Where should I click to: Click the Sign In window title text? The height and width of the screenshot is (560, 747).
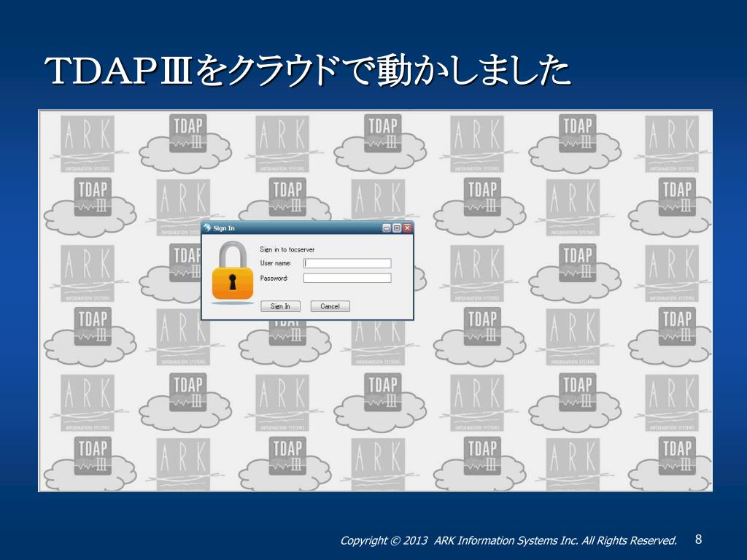(x=224, y=228)
